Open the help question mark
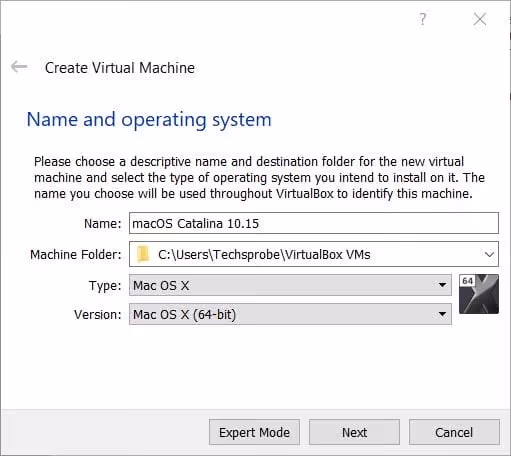Image resolution: width=511 pixels, height=456 pixels. coord(423,19)
